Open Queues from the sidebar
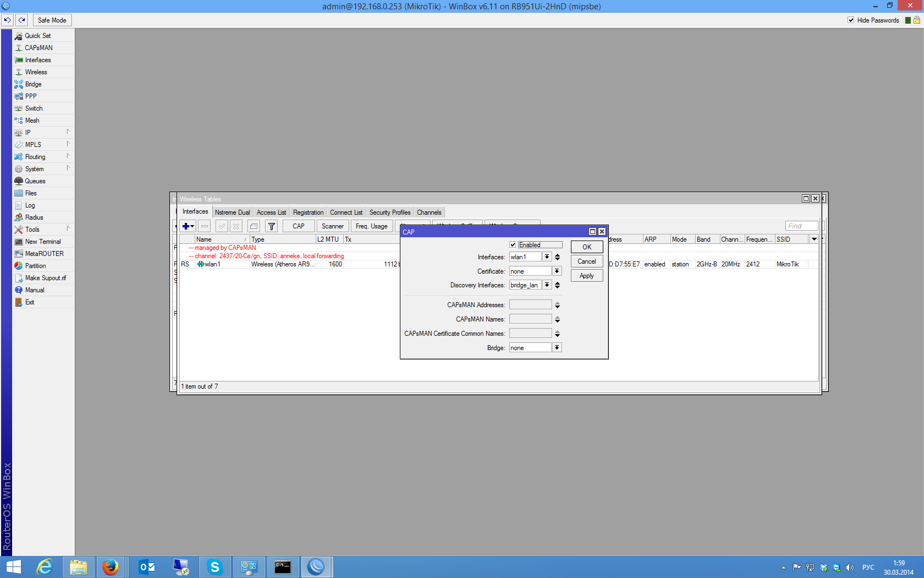924x578 pixels. [x=35, y=181]
